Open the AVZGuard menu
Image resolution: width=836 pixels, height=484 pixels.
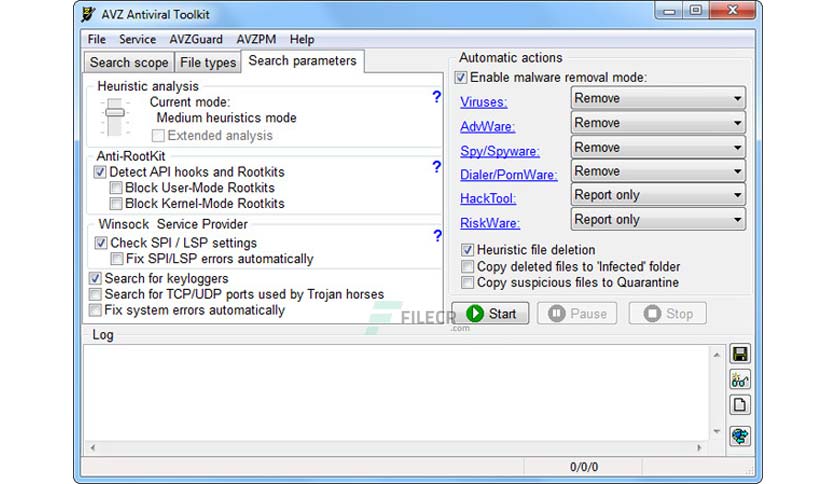[x=196, y=39]
